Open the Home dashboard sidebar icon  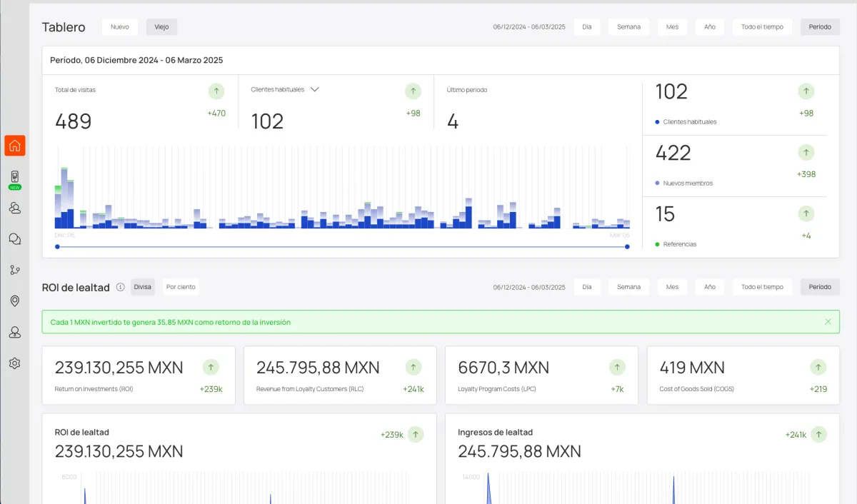(15, 146)
